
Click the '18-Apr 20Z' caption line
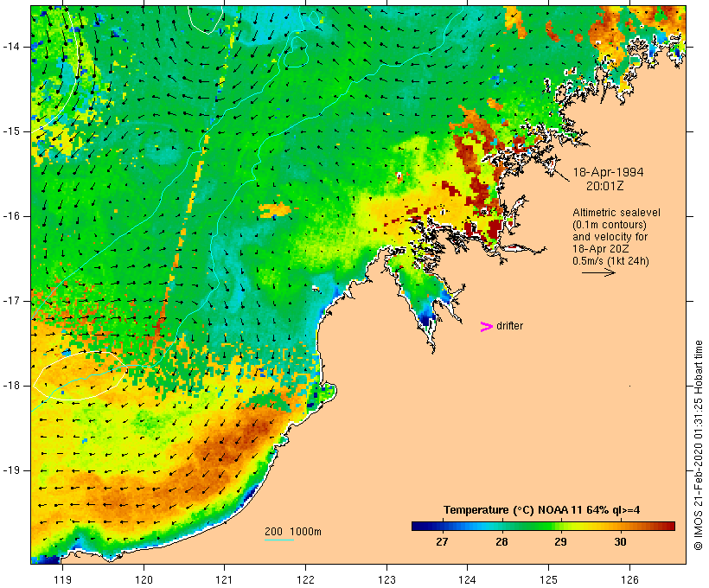(x=600, y=249)
